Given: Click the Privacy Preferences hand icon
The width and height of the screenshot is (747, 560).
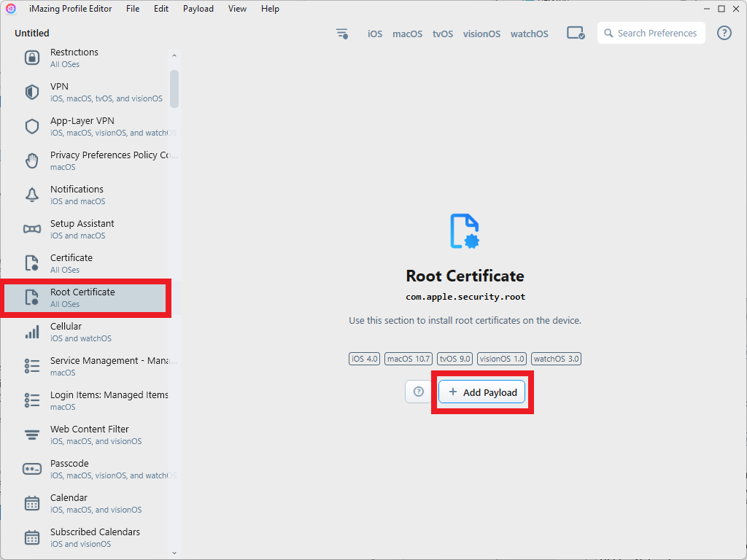Looking at the screenshot, I should 32,160.
